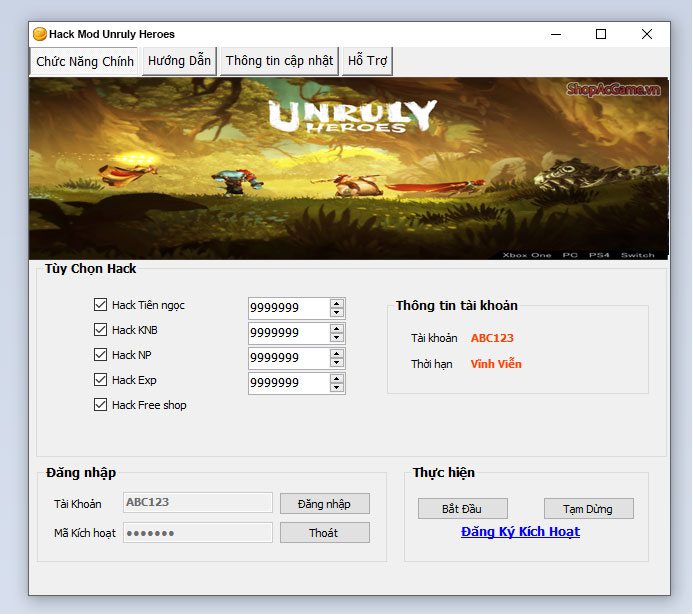Screen dimensions: 693x616
Task: Decrease Hack NP value with down arrow
Action: coord(337,363)
